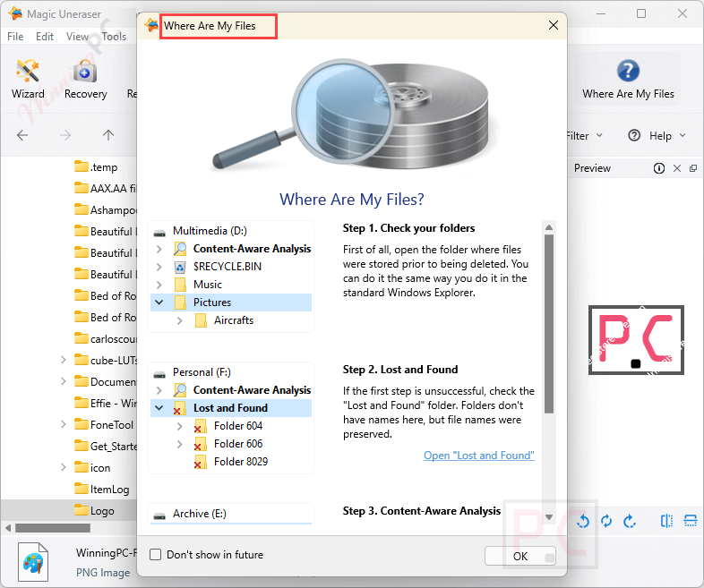Click OK in the dialog
Screen dimensions: 704x588
point(519,556)
